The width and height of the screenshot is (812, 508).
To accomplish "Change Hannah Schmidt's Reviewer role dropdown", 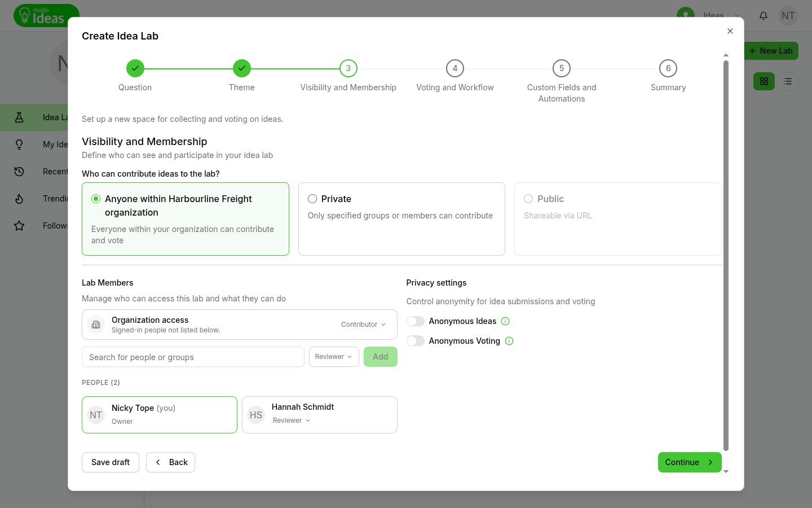I will click(x=292, y=421).
